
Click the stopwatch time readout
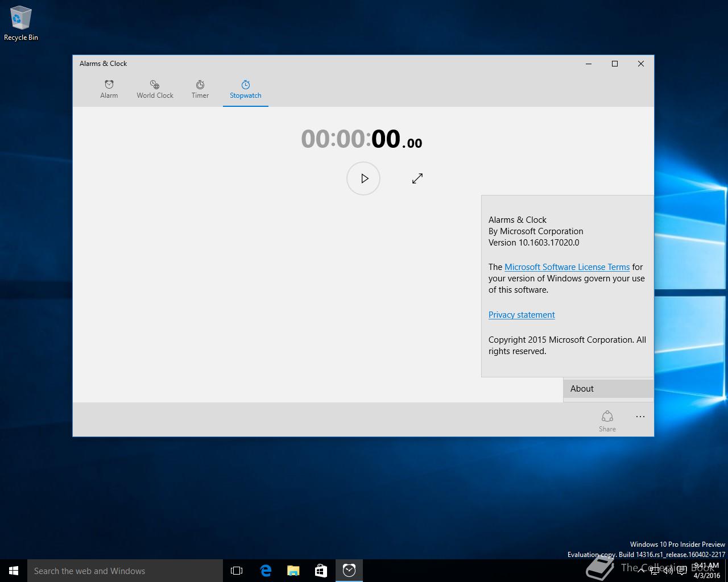(362, 139)
